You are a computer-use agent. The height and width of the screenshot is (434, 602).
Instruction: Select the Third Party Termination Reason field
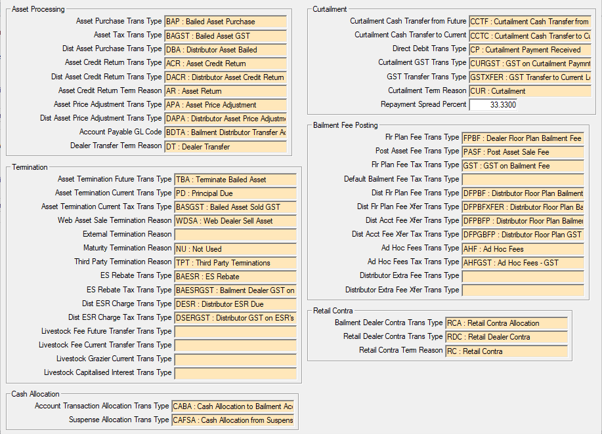coord(235,262)
